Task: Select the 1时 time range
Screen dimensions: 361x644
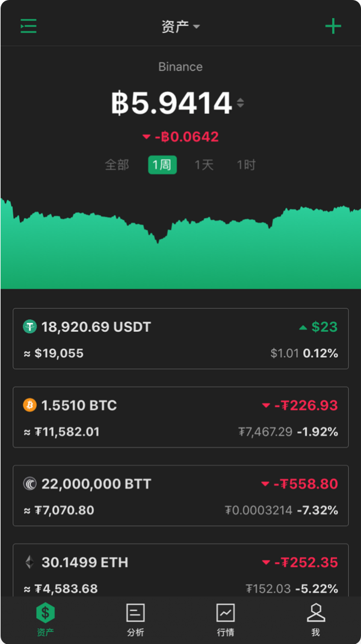Action: pos(246,165)
